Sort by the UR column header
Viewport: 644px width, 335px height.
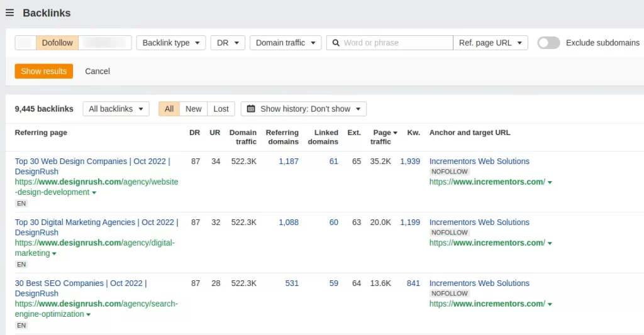215,133
